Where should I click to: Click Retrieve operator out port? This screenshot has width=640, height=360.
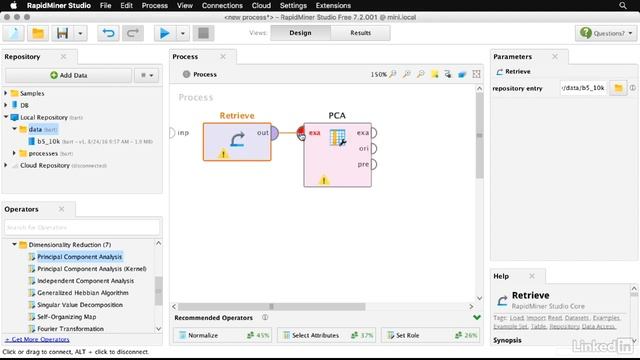[x=274, y=133]
